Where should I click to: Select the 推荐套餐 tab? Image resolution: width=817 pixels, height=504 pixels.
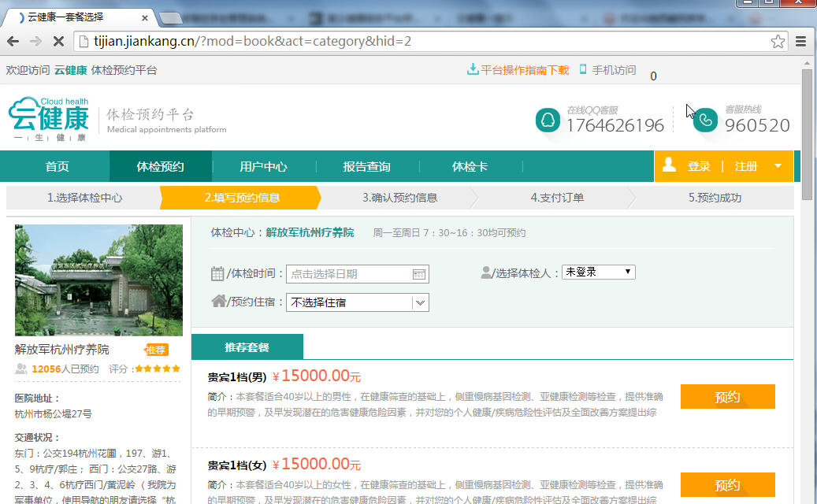click(247, 346)
